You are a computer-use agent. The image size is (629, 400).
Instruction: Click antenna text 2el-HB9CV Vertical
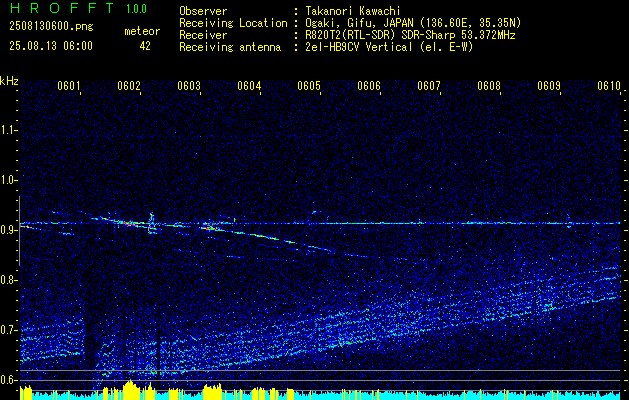[x=389, y=47]
